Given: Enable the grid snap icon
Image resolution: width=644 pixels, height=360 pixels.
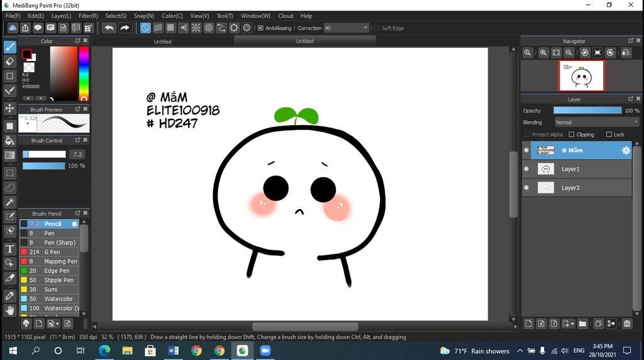Looking at the screenshot, I should tap(170, 28).
